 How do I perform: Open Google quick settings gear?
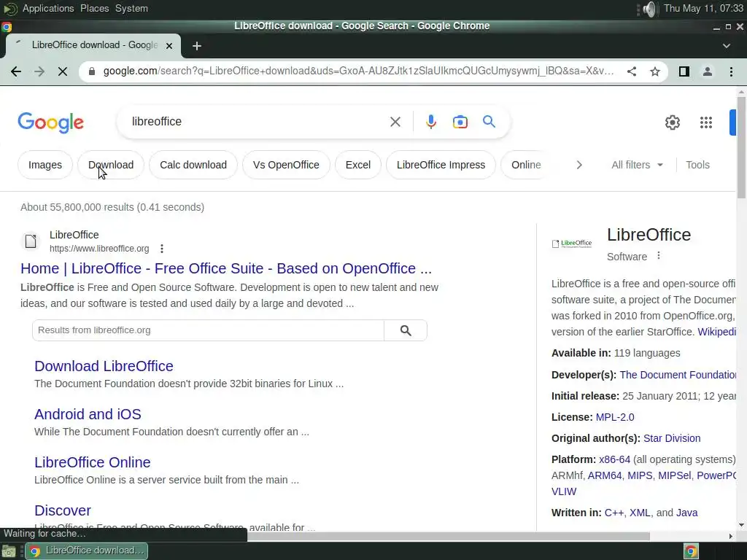point(672,122)
